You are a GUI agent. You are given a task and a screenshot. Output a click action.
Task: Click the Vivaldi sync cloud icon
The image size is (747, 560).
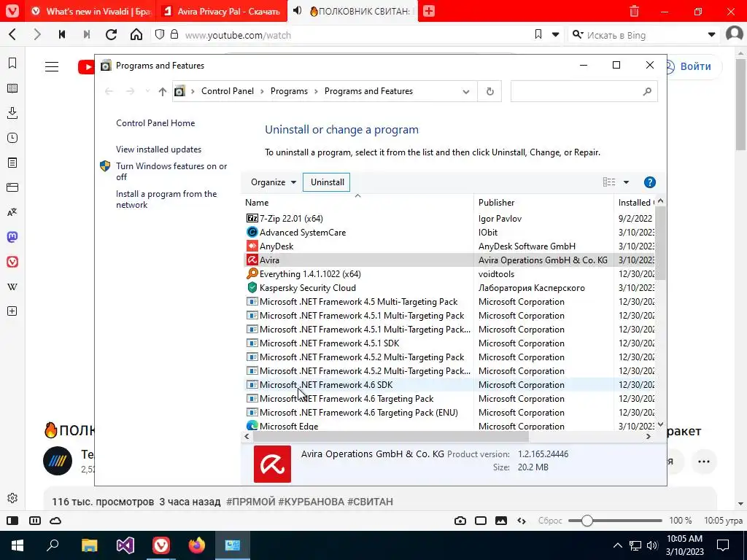point(55,521)
